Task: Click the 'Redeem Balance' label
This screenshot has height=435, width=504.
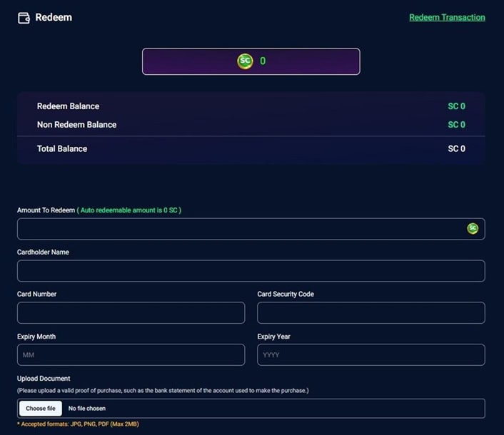Action: (x=68, y=106)
